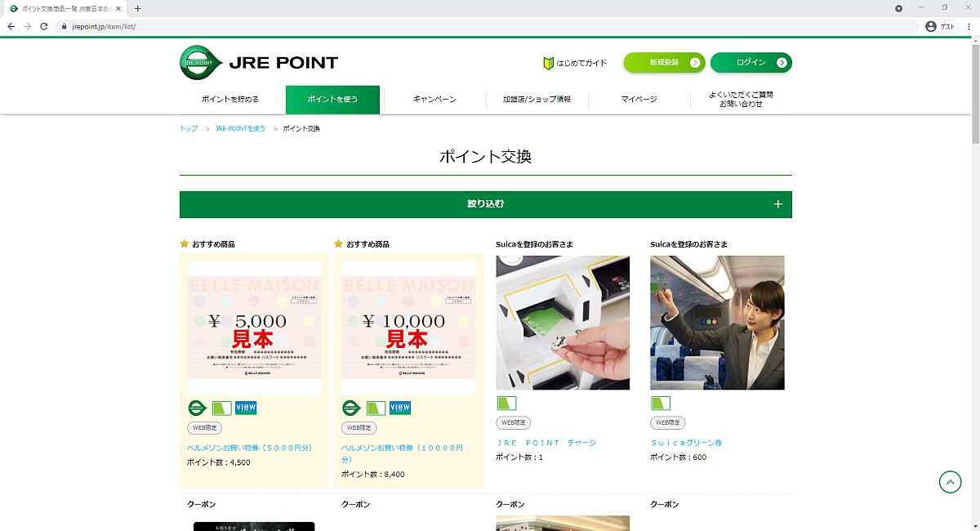This screenshot has height=531, width=980.
Task: Click WEB限定 badge on JRE POINT チャージ
Action: click(x=513, y=423)
